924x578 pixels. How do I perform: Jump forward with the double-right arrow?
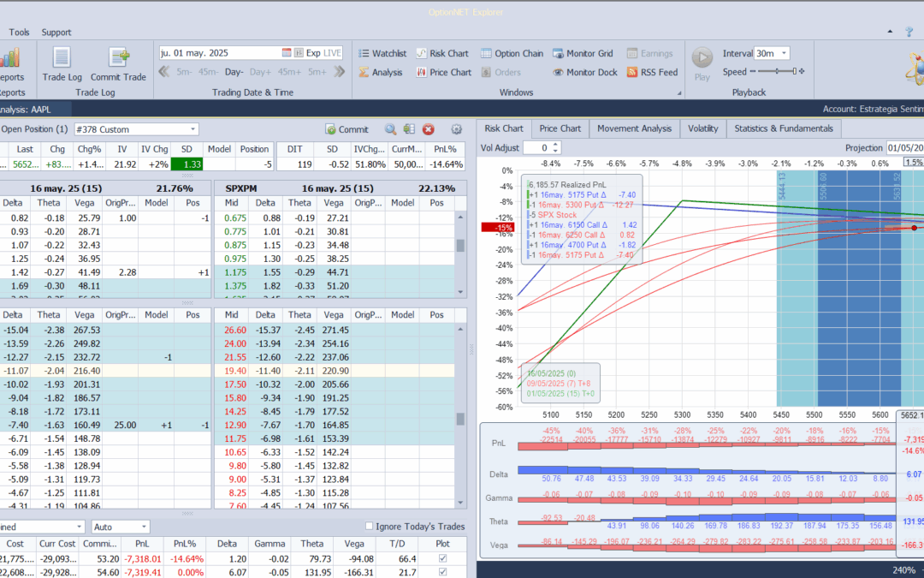click(x=339, y=72)
